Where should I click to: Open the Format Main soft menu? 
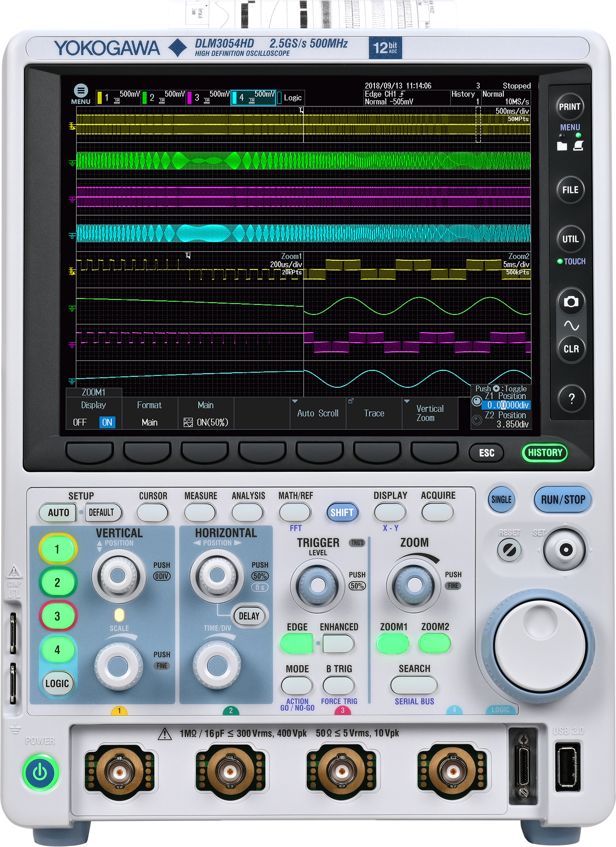click(x=150, y=414)
